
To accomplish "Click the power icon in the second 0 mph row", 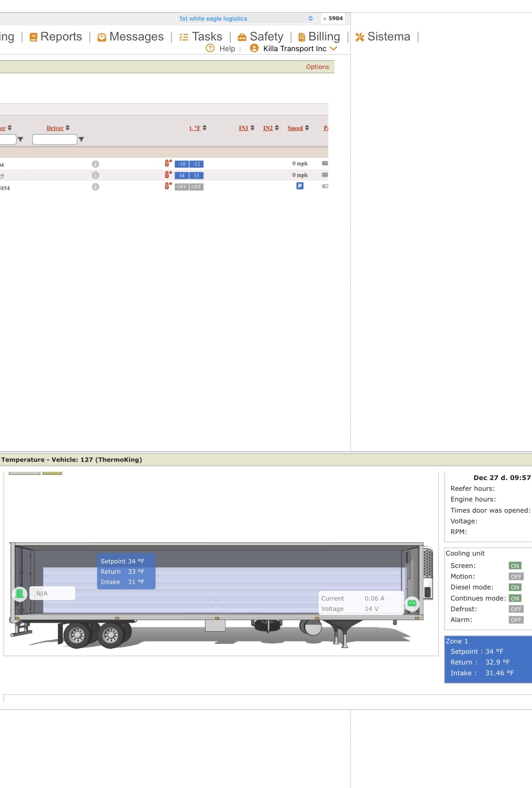I will click(325, 175).
